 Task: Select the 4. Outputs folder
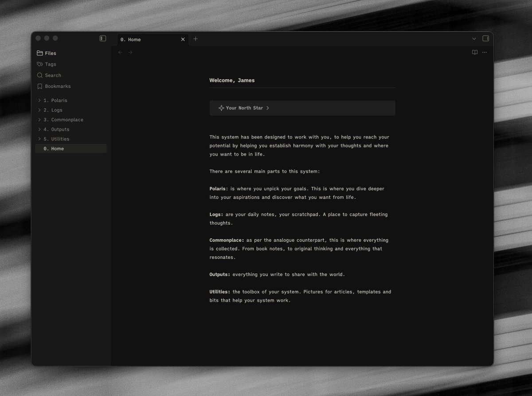click(71, 129)
